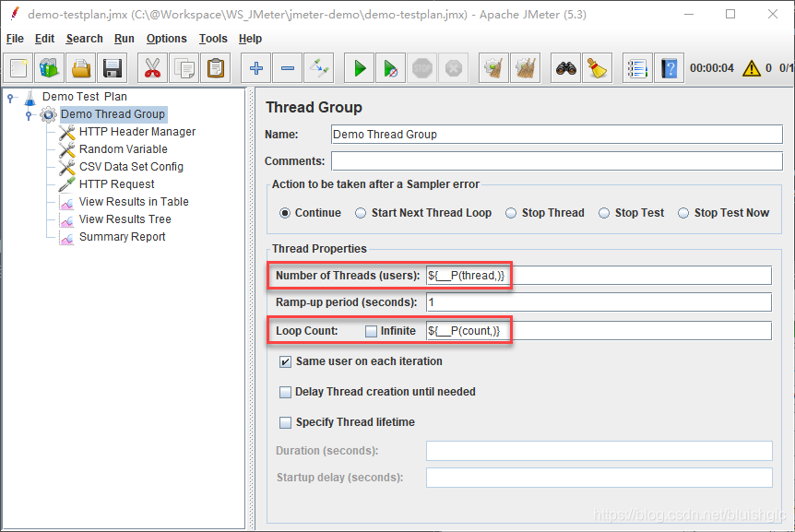Select View Results Tree listener
The width and height of the screenshot is (795, 532).
pyautogui.click(x=125, y=219)
